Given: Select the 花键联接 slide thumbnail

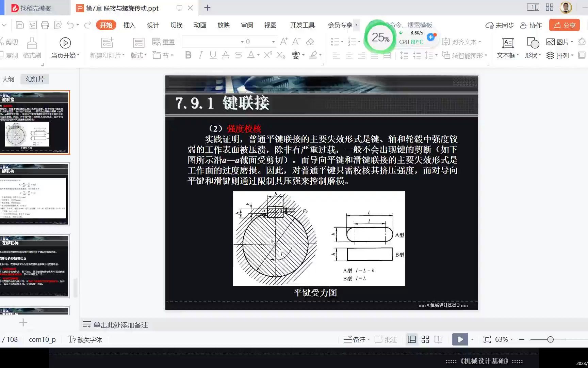Looking at the screenshot, I should 34,266.
